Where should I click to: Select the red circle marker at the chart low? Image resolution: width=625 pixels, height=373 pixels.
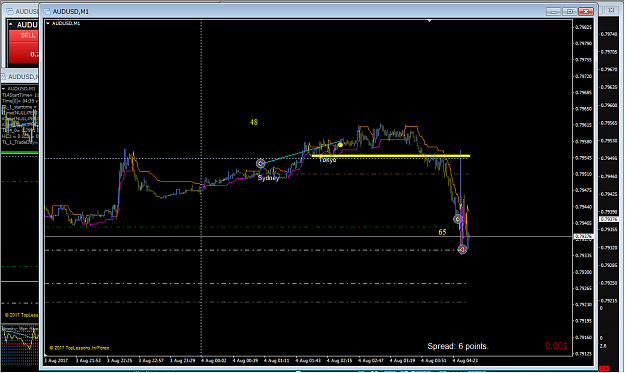pos(462,249)
